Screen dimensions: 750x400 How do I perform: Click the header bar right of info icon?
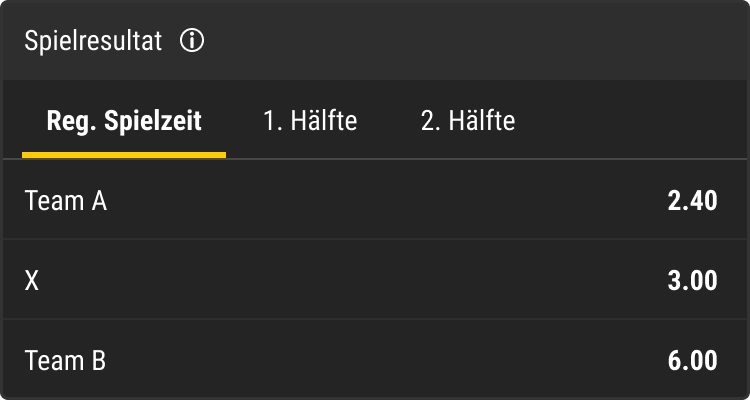[x=474, y=41]
